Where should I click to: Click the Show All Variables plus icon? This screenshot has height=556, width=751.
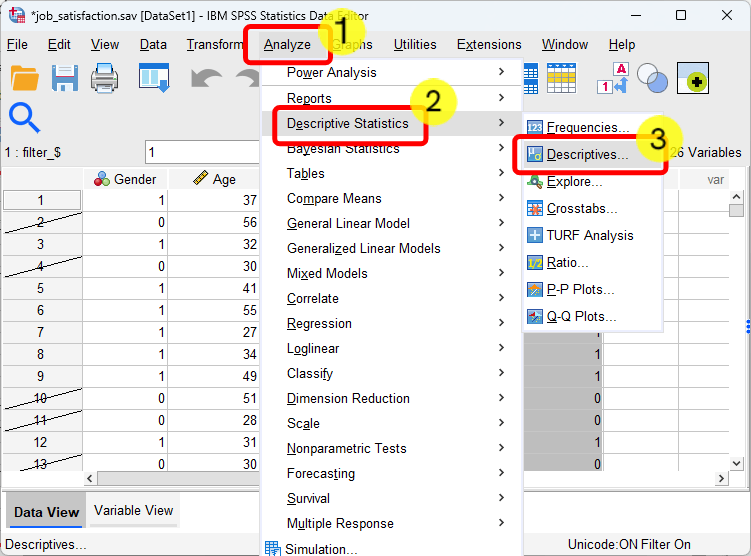click(693, 78)
